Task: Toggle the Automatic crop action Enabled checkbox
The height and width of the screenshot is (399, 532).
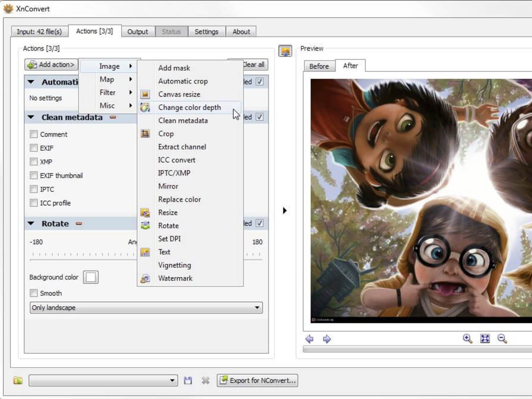Action: coord(260,82)
